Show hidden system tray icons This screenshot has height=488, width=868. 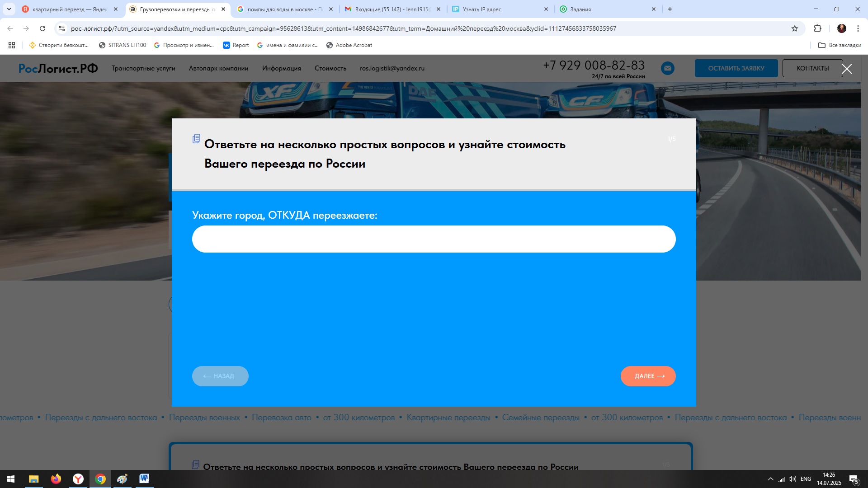pos(771,479)
